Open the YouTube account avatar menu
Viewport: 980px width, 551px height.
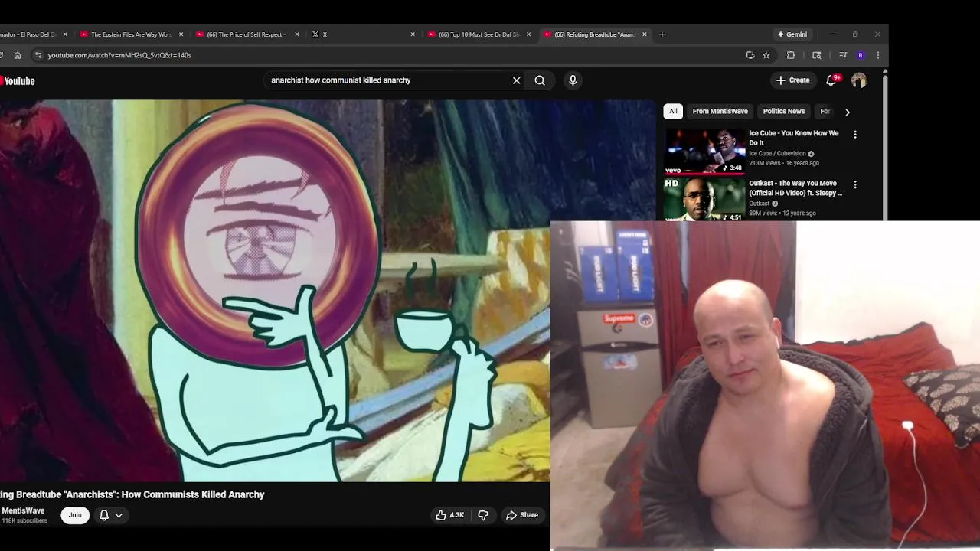pyautogui.click(x=859, y=80)
